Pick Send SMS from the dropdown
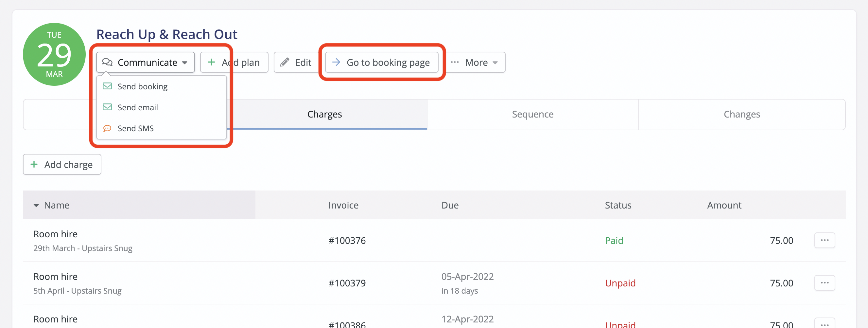The height and width of the screenshot is (328, 868). pyautogui.click(x=161, y=128)
